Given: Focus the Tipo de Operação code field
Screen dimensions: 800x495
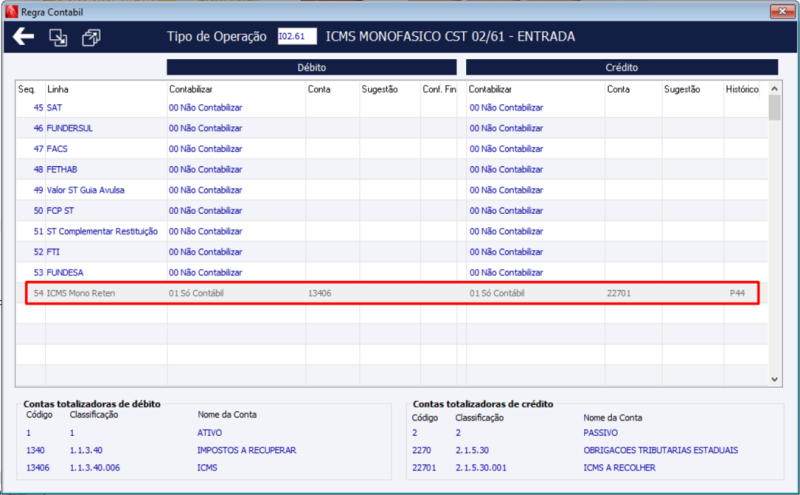Looking at the screenshot, I should point(297,36).
